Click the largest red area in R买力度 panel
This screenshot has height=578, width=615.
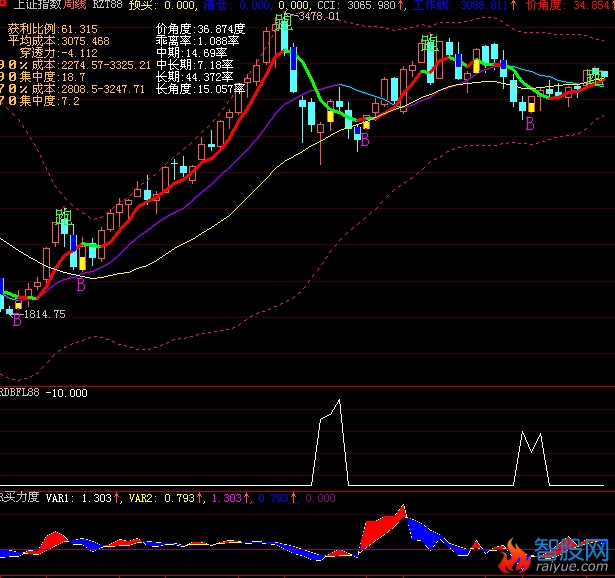(x=378, y=529)
